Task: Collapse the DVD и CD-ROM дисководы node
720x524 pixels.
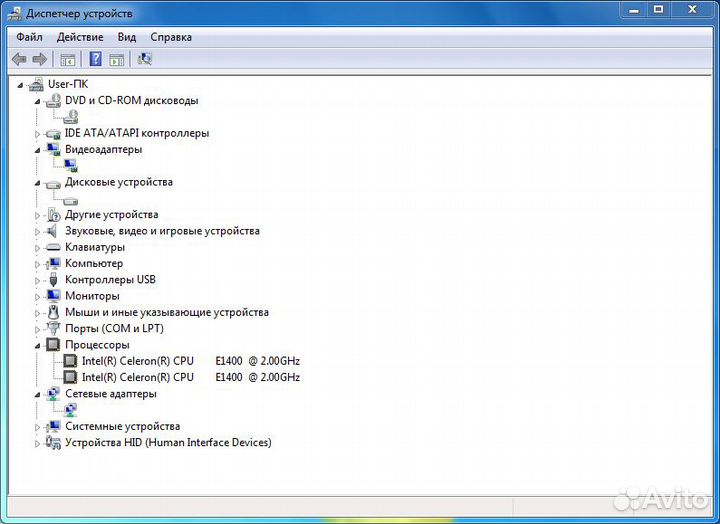Action: pyautogui.click(x=37, y=101)
